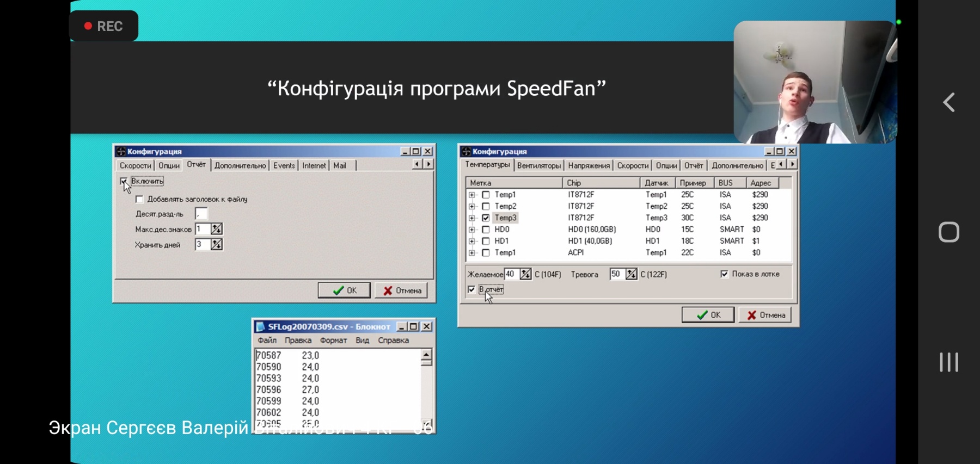Click spinner icon next to Тревога value
Image resolution: width=980 pixels, height=464 pixels.
click(631, 274)
